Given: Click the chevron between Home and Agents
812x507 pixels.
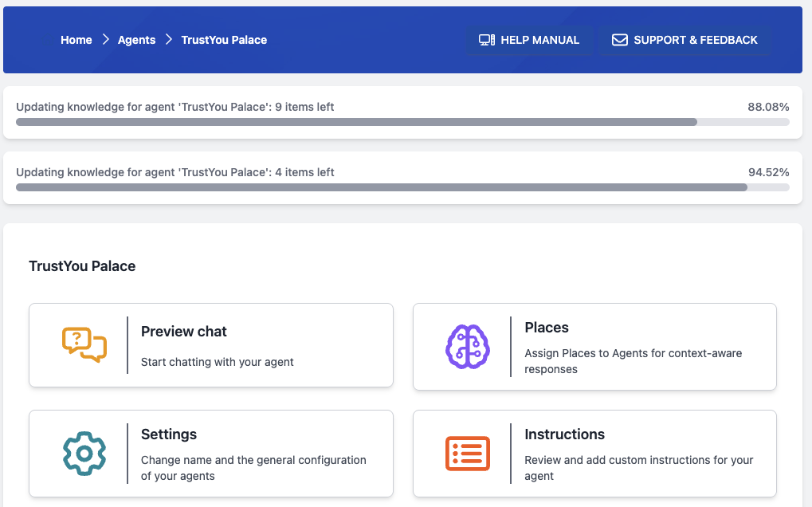Looking at the screenshot, I should pyautogui.click(x=106, y=39).
